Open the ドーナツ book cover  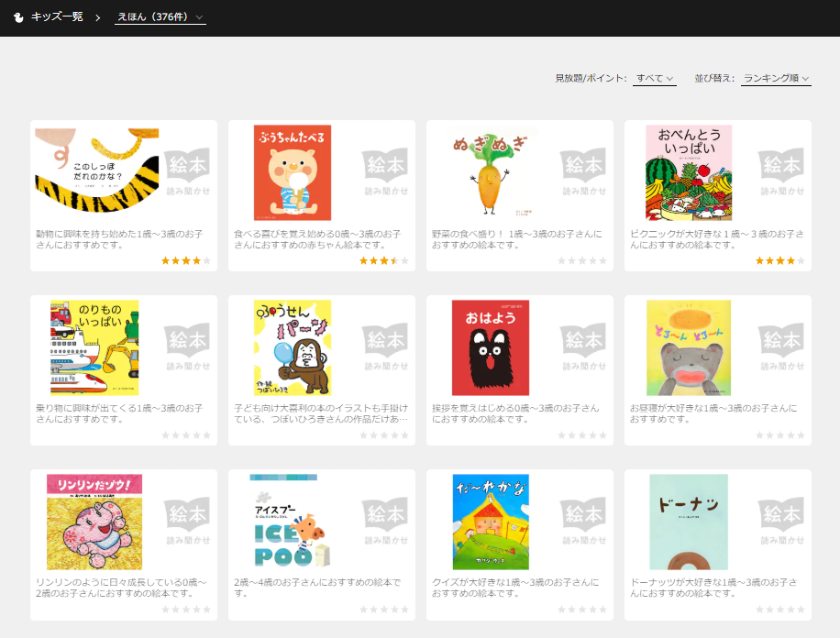coord(689,522)
